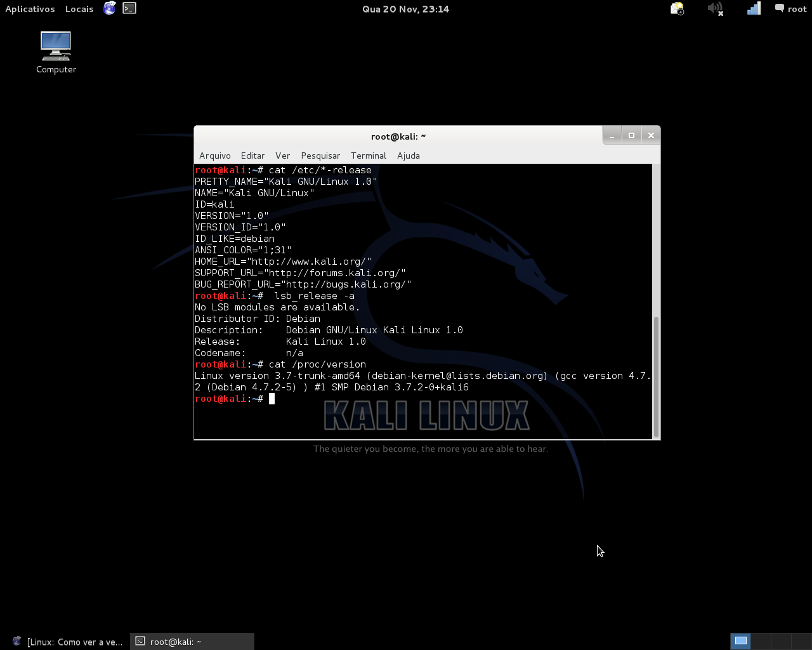
Task: Click the 'lsb_release -a' command text
Action: pyautogui.click(x=315, y=296)
